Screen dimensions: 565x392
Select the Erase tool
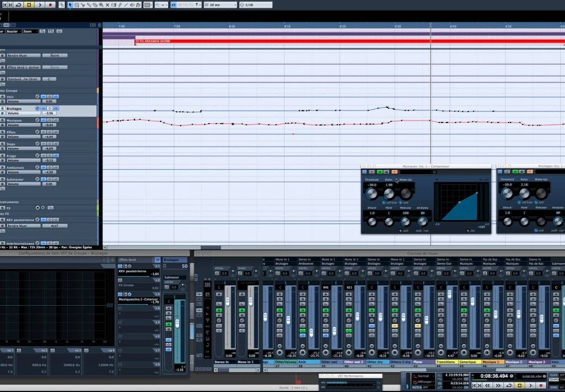point(95,5)
